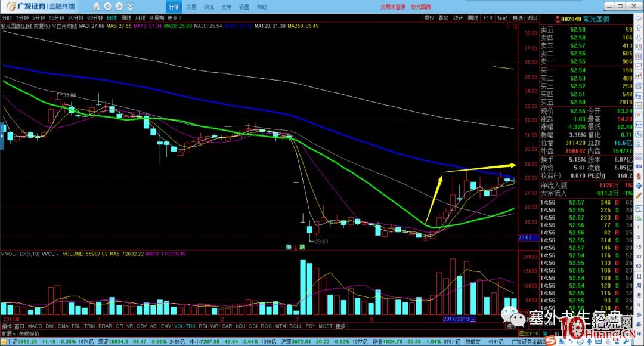Activate the 画线 drawing tool
Screen dimensions: 644x346
pyautogui.click(x=473, y=18)
